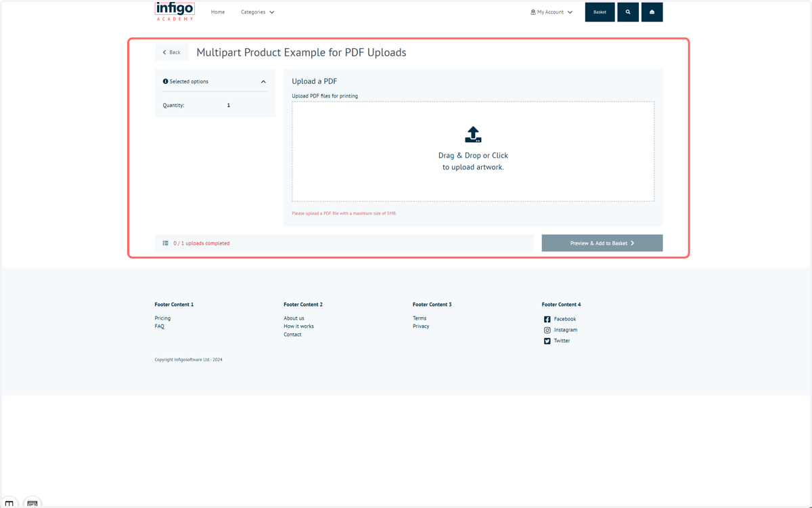Open the About us link
This screenshot has width=812, height=508.
294,318
